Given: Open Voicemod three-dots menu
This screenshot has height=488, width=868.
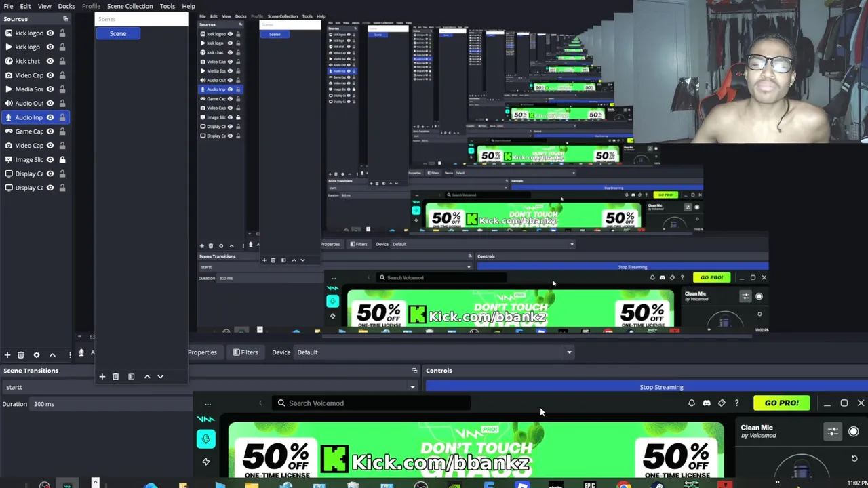Looking at the screenshot, I should click(208, 404).
